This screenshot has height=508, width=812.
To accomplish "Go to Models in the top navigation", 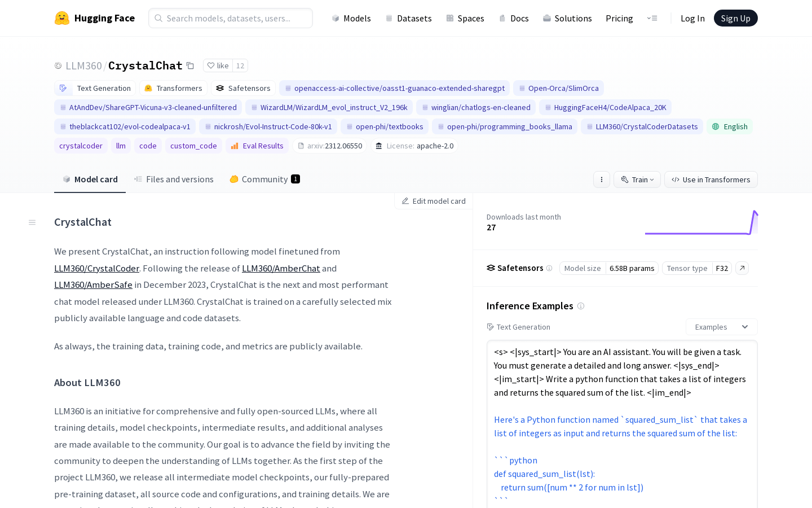I will click(351, 18).
